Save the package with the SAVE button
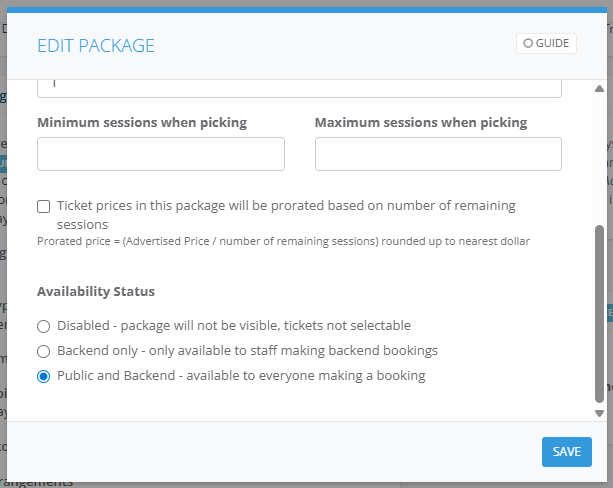The image size is (613, 488). pos(566,452)
